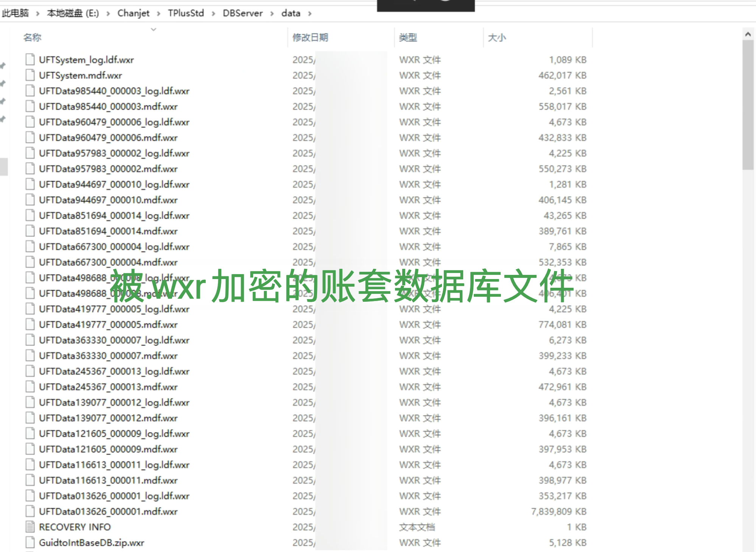This screenshot has width=756, height=552.
Task: Sort files by the 大小 column header
Action: 497,37
